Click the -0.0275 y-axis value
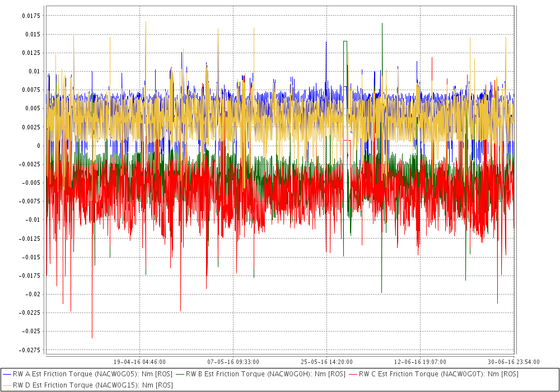Viewport: 560px width, 392px height. [29, 350]
